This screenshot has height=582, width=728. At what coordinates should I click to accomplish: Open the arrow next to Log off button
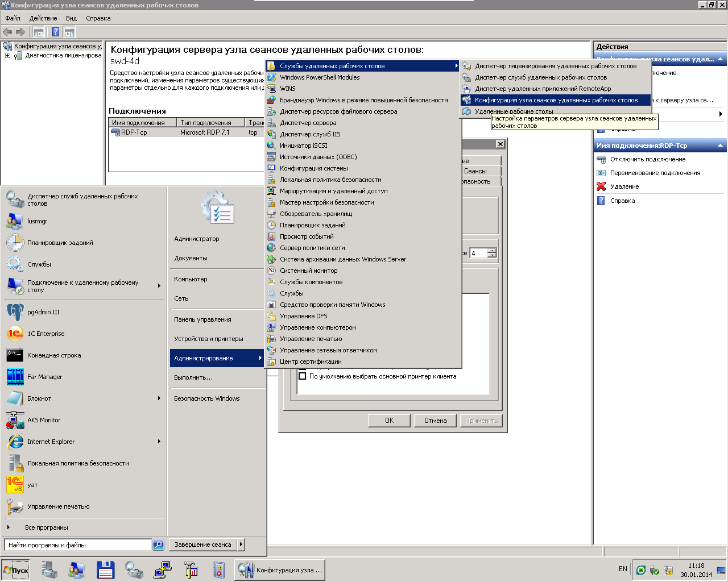[x=241, y=544]
